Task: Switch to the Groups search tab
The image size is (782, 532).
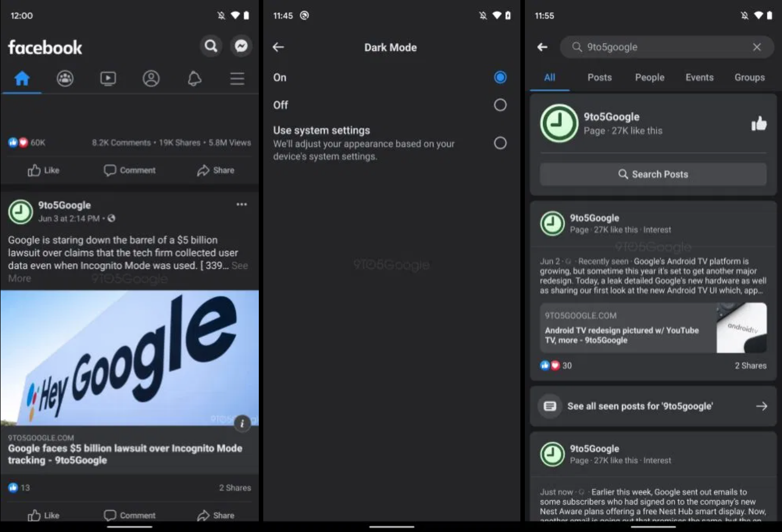Action: tap(750, 77)
